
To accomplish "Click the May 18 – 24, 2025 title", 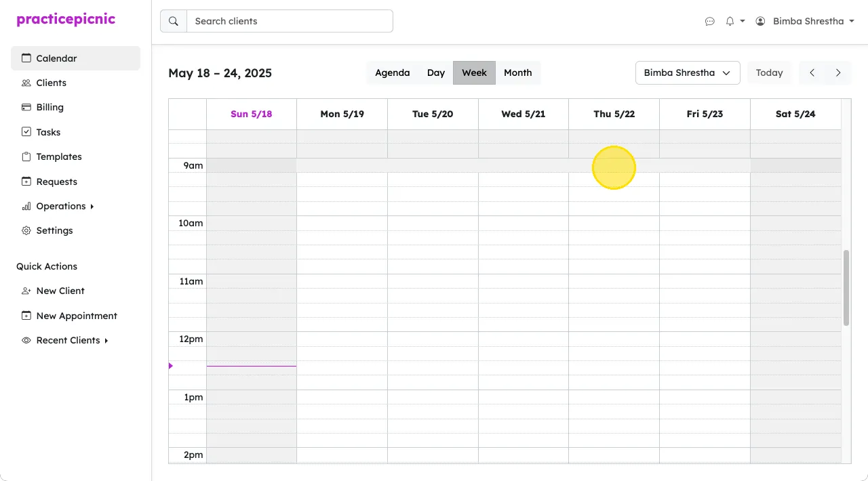I will coord(220,73).
